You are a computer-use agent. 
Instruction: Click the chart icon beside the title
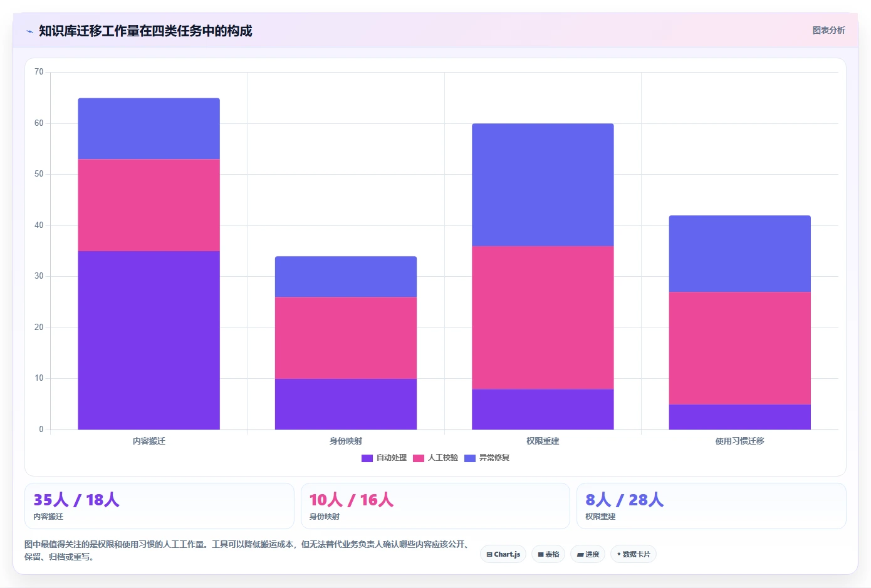pos(29,31)
